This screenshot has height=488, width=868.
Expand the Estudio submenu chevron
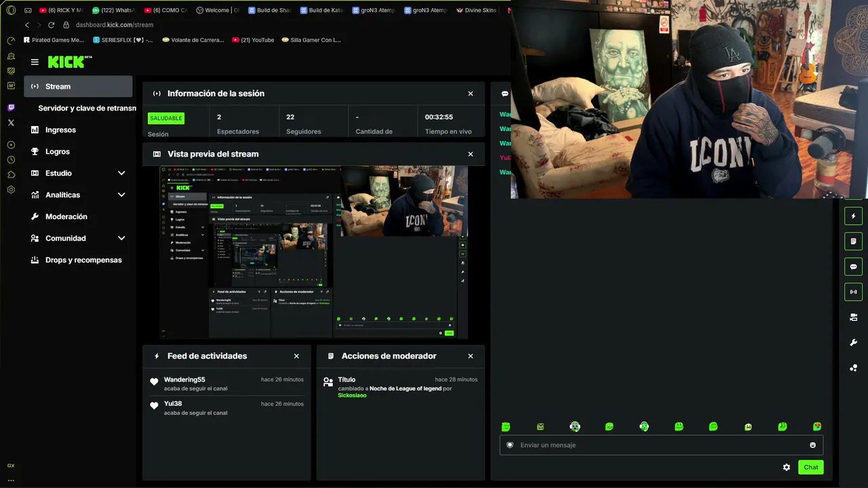coord(121,174)
